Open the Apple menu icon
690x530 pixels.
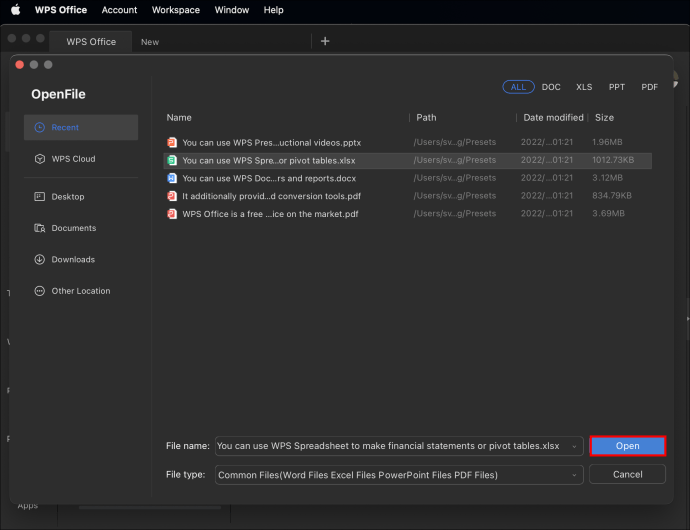point(16,10)
